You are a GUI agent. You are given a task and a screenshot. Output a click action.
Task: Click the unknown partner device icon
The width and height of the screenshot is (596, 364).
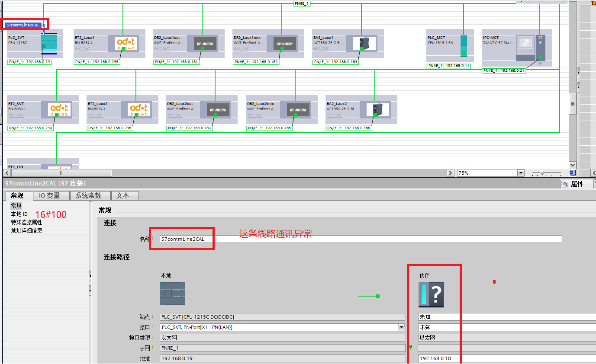[431, 295]
